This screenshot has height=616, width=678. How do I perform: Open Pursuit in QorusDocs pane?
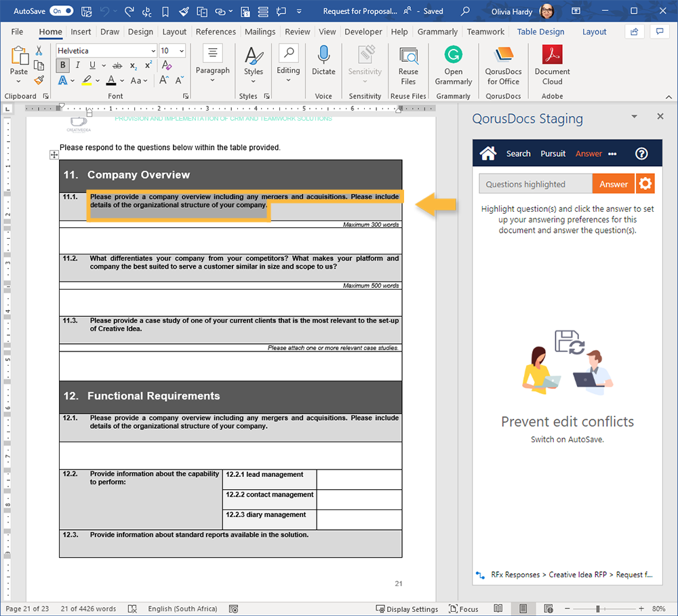pyautogui.click(x=553, y=153)
